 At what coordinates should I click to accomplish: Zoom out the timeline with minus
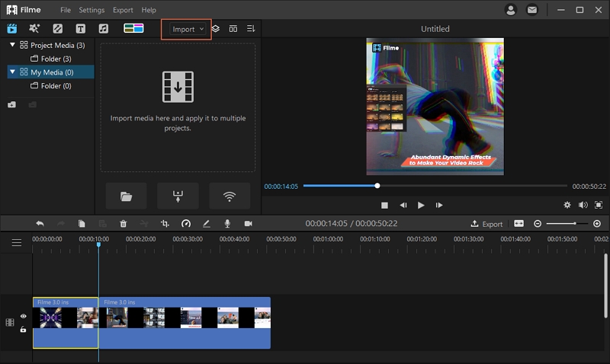point(538,223)
